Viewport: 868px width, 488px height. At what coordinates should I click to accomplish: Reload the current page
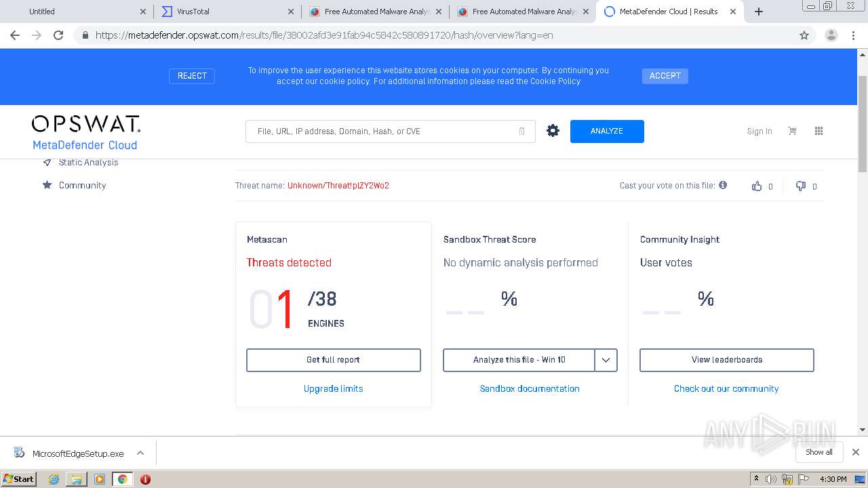[58, 35]
